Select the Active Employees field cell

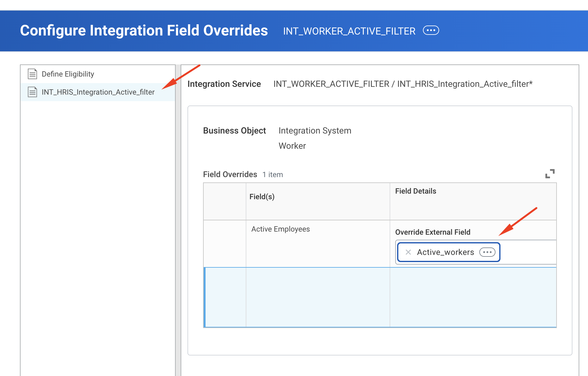click(x=280, y=229)
